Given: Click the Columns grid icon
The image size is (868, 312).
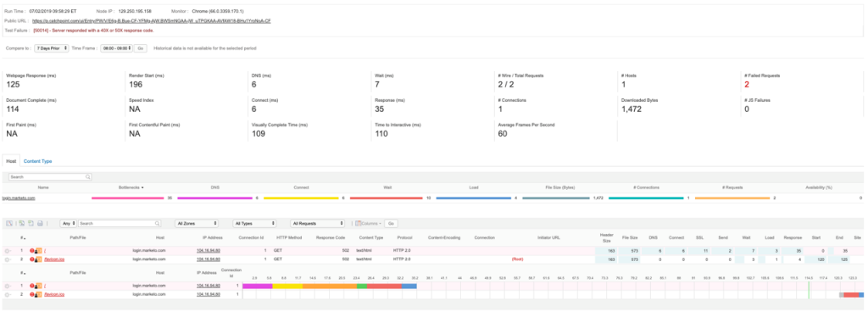Looking at the screenshot, I should pos(359,224).
